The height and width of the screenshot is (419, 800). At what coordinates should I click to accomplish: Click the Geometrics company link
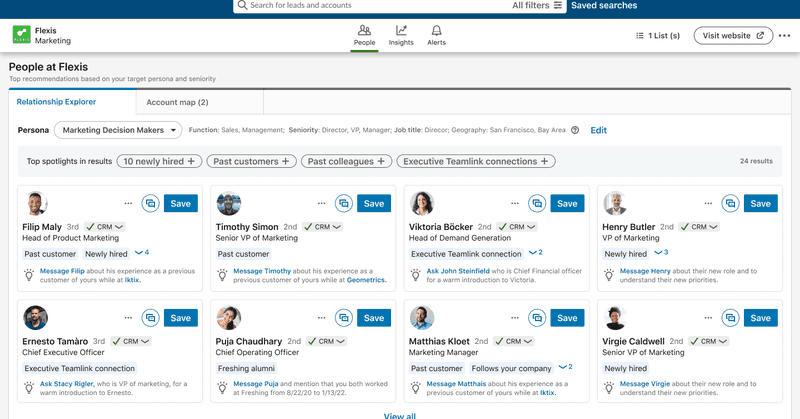[x=366, y=280]
